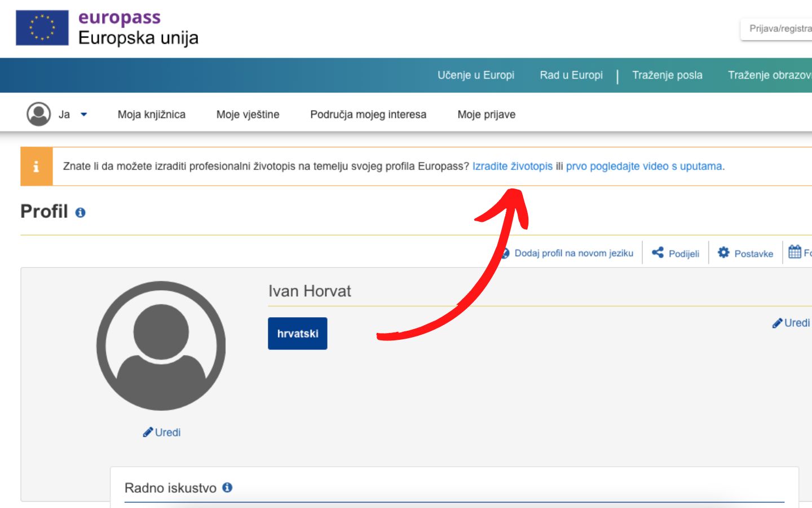
Task: Click the orange info icon in banner
Action: [37, 167]
